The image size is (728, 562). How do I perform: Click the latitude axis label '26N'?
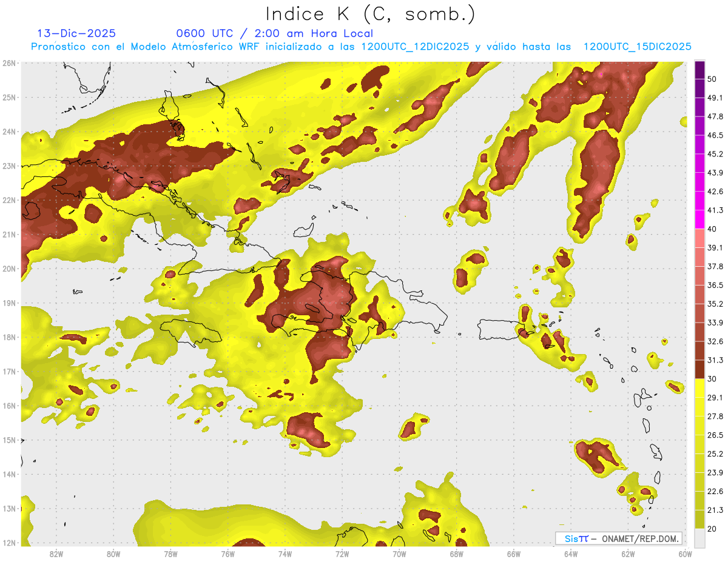point(8,63)
